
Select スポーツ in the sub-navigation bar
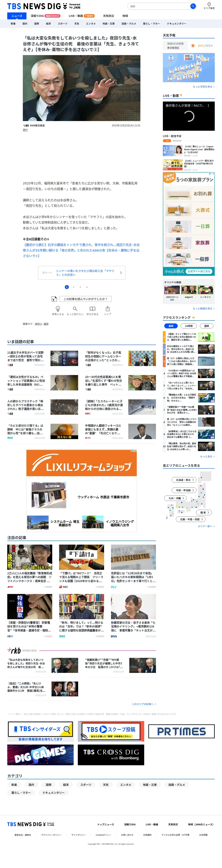[x=62, y=24]
